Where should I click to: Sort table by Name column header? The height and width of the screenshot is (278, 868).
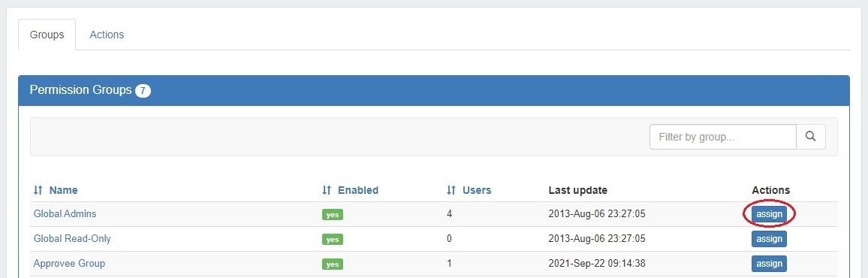(x=63, y=191)
